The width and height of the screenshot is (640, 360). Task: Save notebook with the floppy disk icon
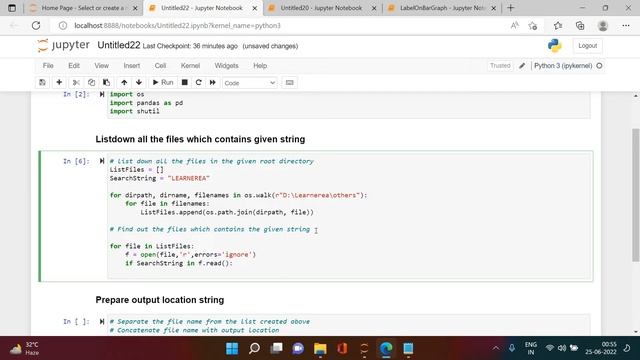pyautogui.click(x=42, y=82)
